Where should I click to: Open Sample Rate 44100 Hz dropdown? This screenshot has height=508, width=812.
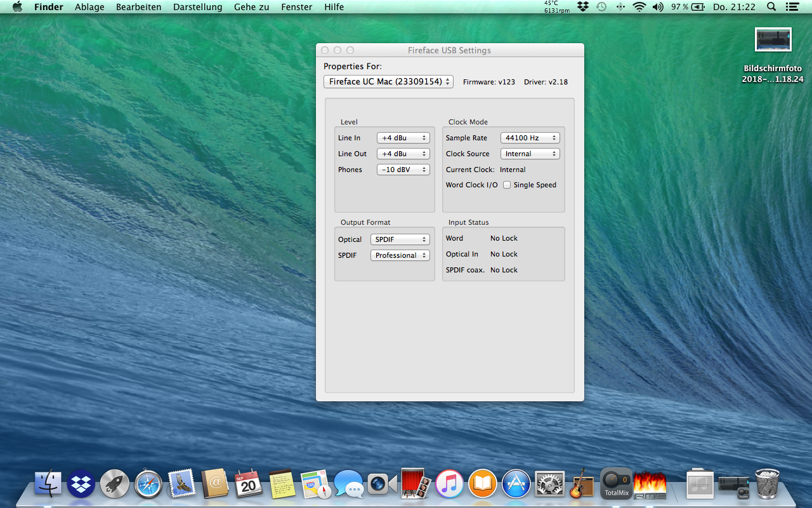point(530,138)
